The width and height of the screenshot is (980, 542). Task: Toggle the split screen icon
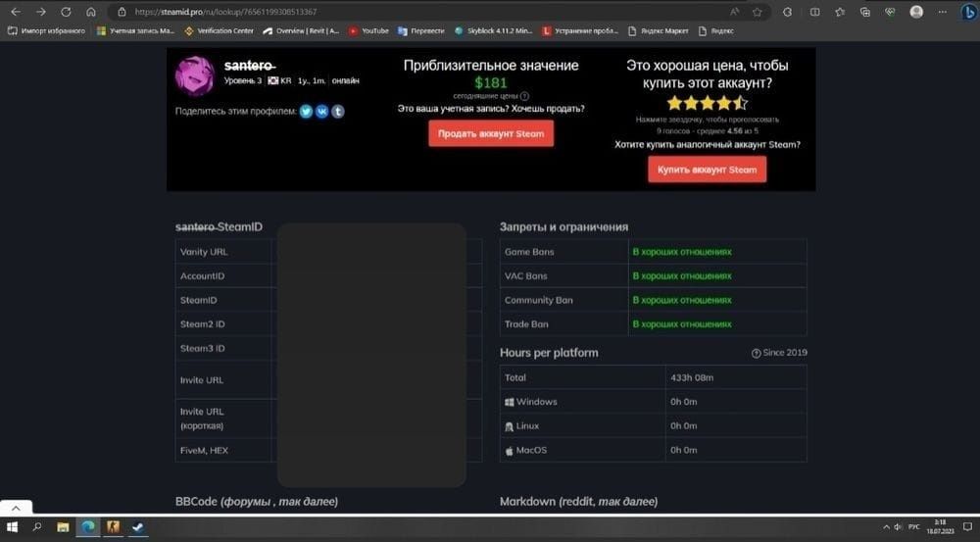point(815,12)
